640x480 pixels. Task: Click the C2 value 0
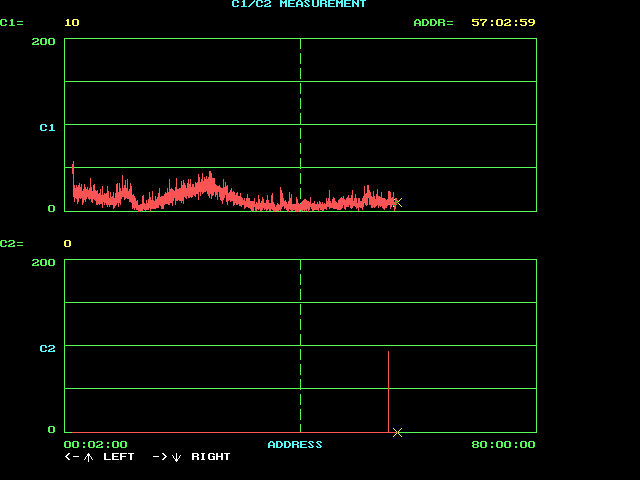68,244
